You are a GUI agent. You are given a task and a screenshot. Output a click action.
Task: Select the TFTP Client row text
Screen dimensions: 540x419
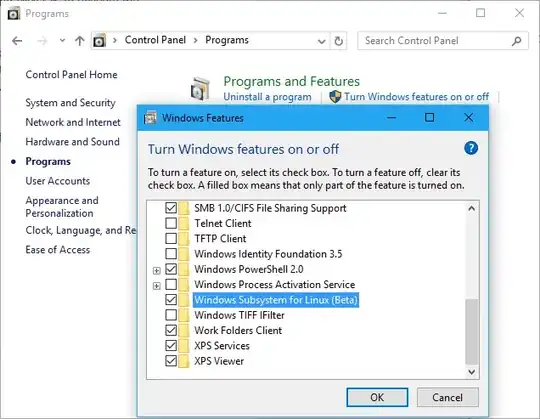click(220, 239)
